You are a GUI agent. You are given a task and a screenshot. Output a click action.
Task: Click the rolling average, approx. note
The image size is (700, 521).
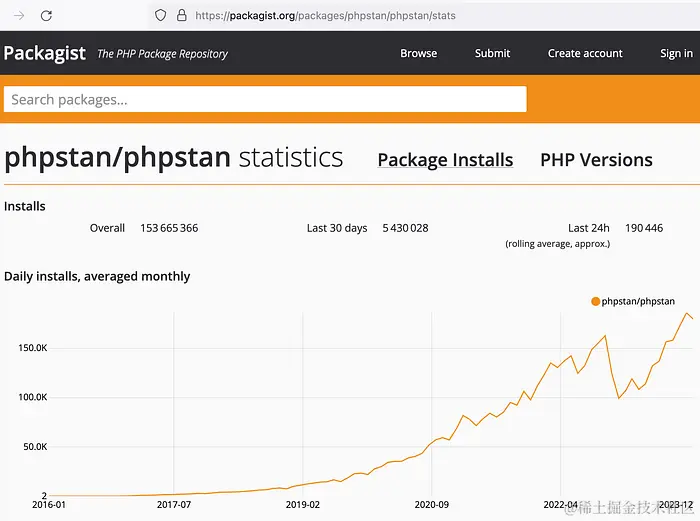point(558,244)
